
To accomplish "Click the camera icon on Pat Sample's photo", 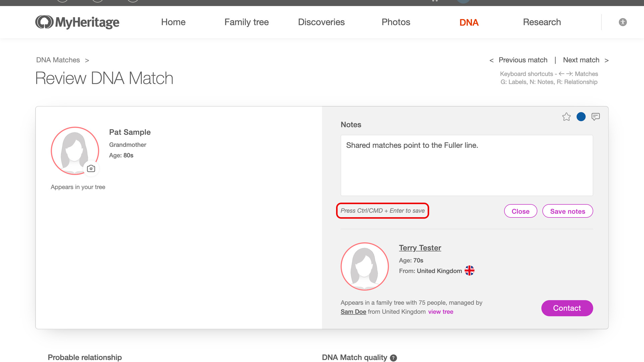I will pyautogui.click(x=91, y=169).
